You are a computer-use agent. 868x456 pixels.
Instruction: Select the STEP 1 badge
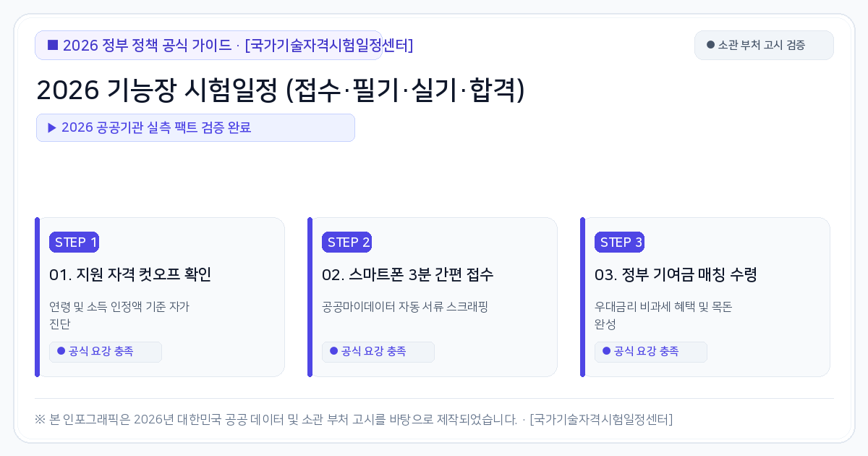tap(74, 242)
